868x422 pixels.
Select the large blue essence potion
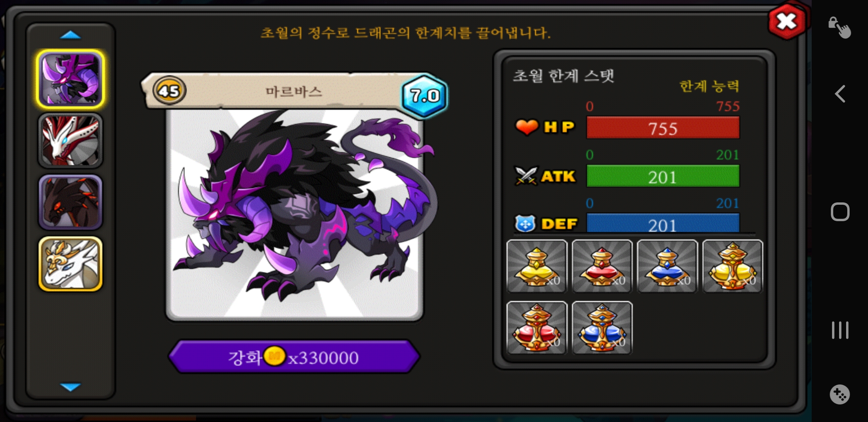(x=602, y=327)
